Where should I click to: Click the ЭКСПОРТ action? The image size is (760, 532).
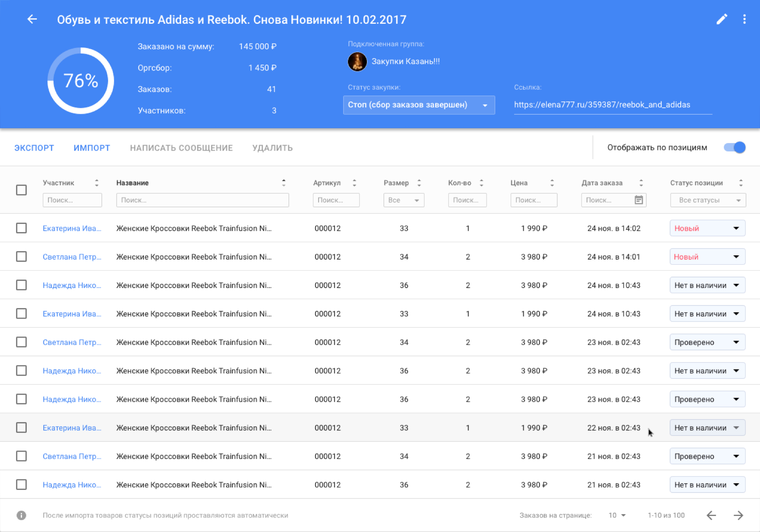tap(34, 148)
